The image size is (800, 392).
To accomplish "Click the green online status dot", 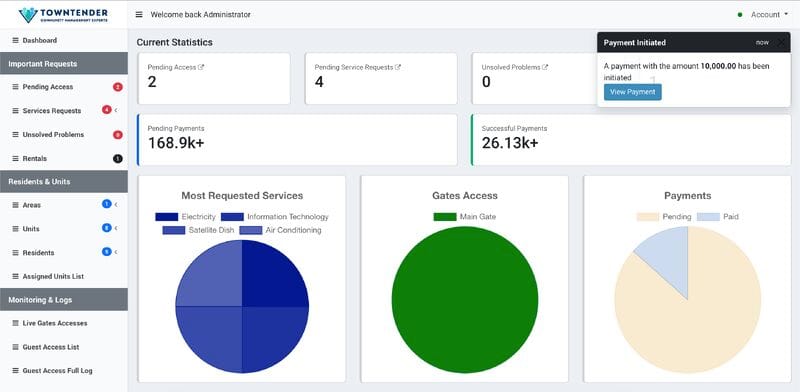I will pos(740,15).
